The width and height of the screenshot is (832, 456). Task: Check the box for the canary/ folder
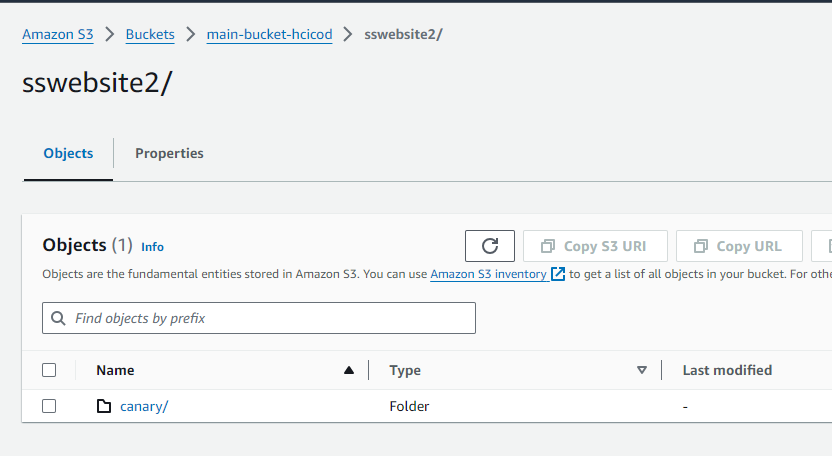click(x=49, y=406)
